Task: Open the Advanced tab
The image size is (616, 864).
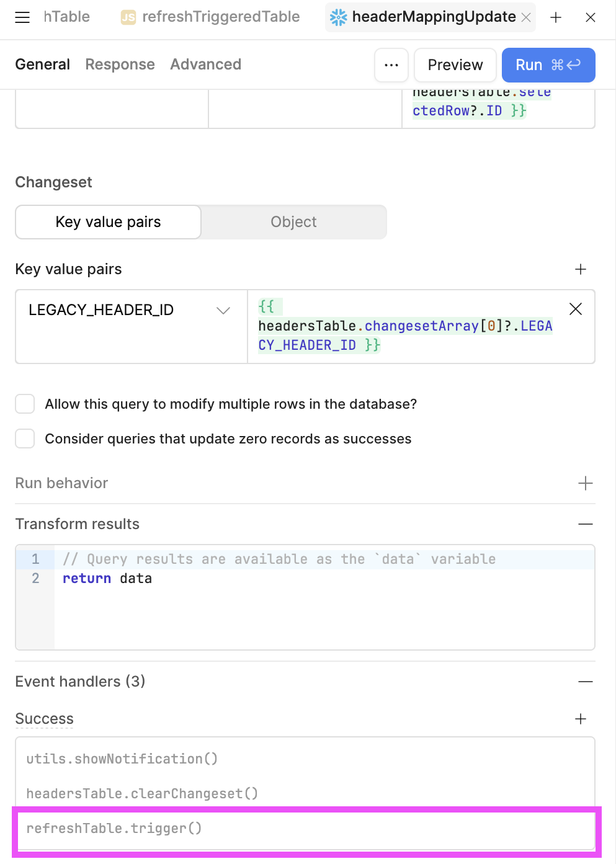Action: [x=206, y=65]
